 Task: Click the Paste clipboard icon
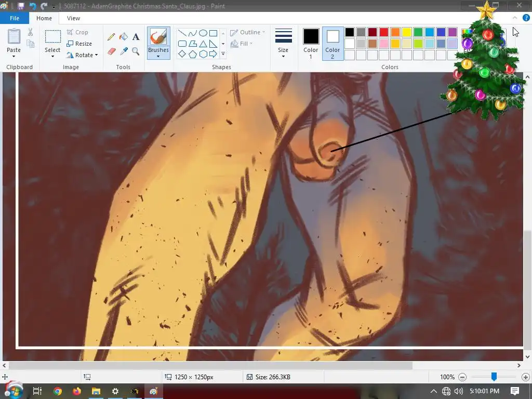coord(14,36)
